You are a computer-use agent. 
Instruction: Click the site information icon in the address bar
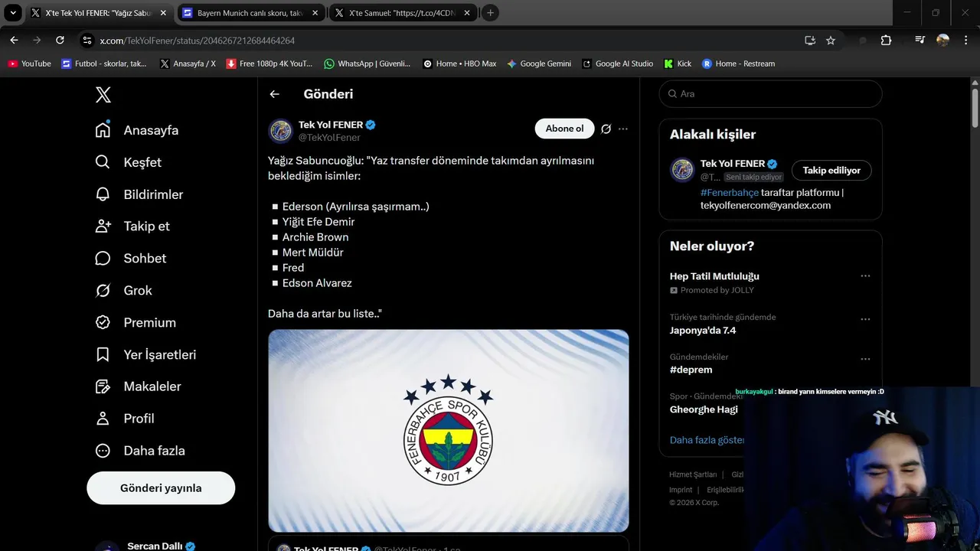(87, 41)
